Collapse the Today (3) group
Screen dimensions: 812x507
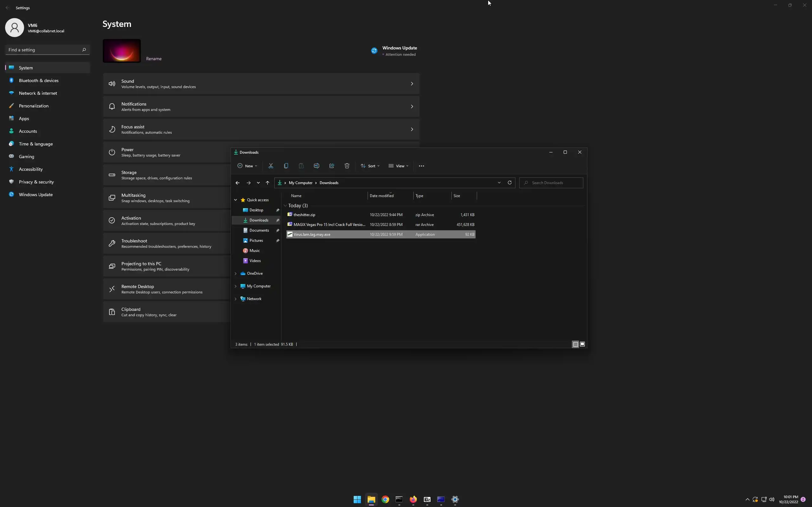[x=285, y=206]
